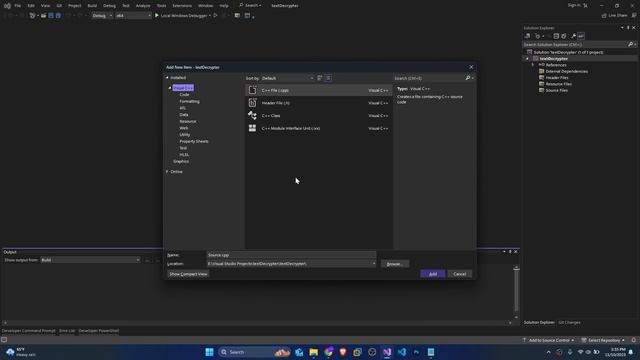Click Save All toolbar icon

pyautogui.click(x=58, y=16)
